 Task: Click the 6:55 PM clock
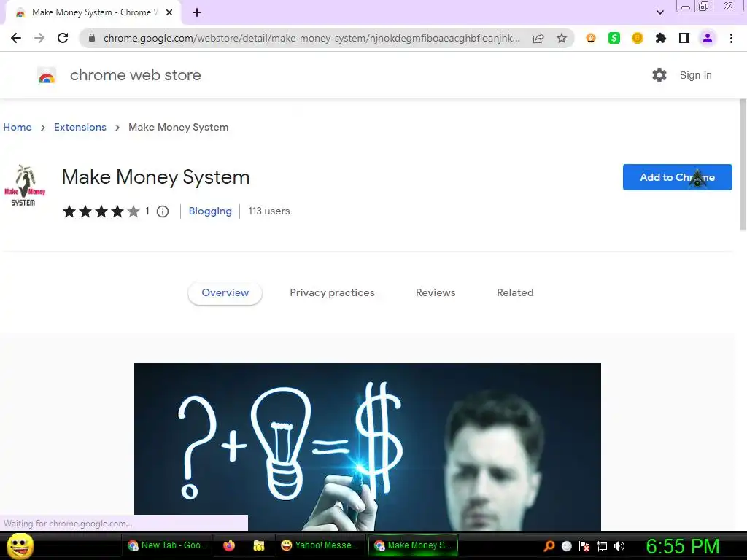pyautogui.click(x=682, y=546)
